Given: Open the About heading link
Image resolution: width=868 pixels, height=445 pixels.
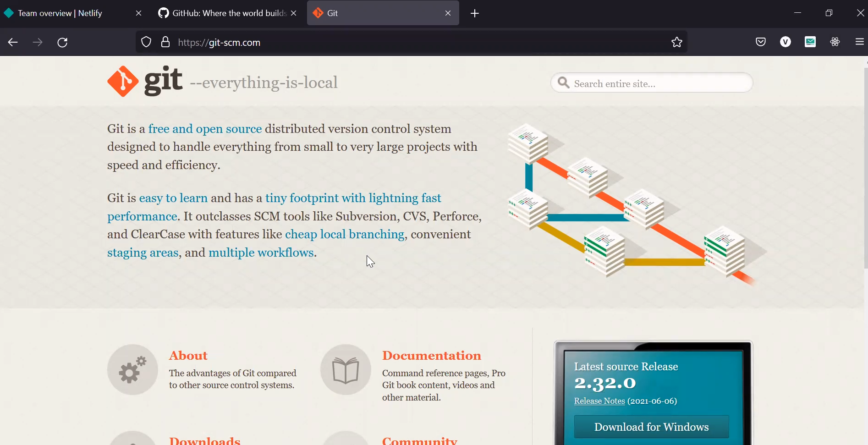Looking at the screenshot, I should [x=188, y=356].
